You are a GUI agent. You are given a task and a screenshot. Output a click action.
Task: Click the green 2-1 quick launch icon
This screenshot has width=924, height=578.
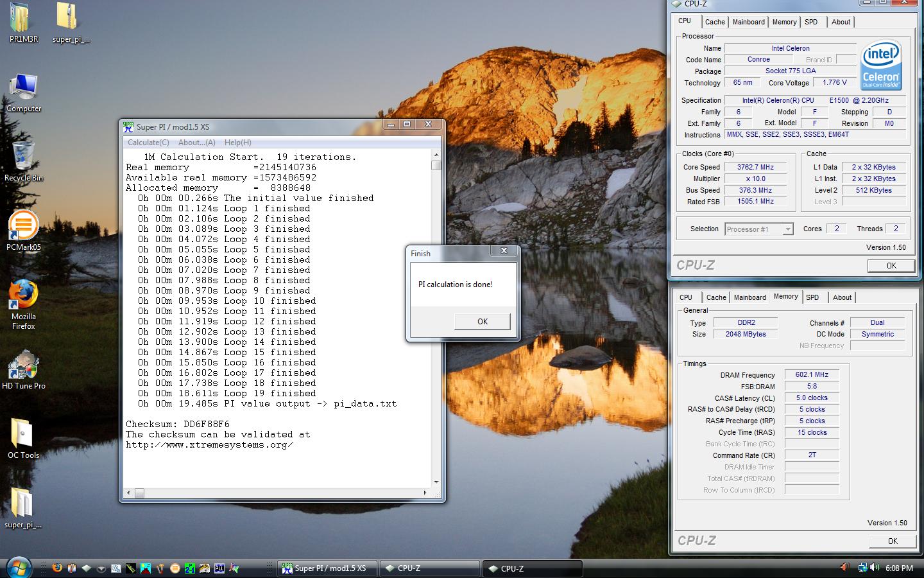tap(190, 568)
